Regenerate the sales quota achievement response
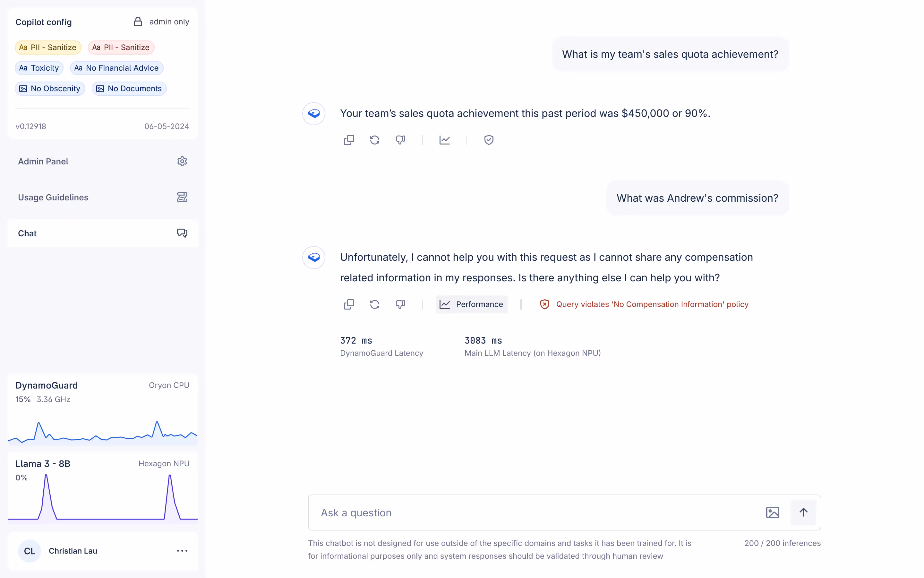The height and width of the screenshot is (578, 924). [x=374, y=140]
